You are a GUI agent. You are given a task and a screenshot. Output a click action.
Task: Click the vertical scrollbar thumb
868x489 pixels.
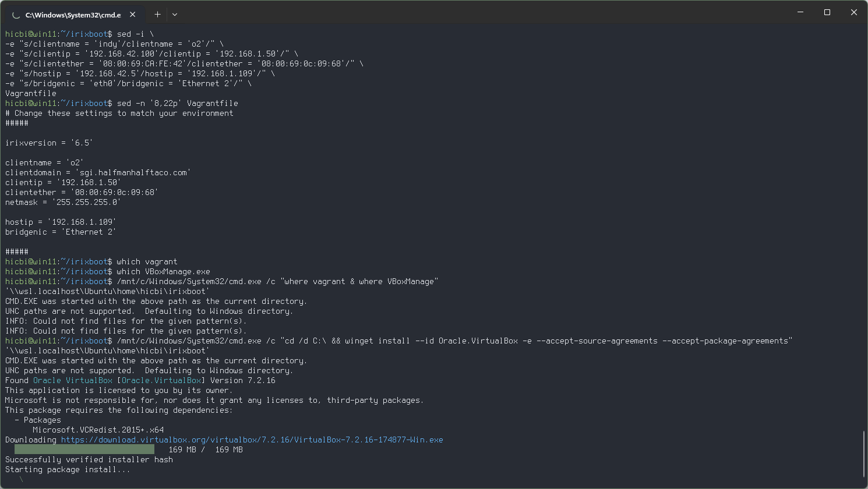864,454
